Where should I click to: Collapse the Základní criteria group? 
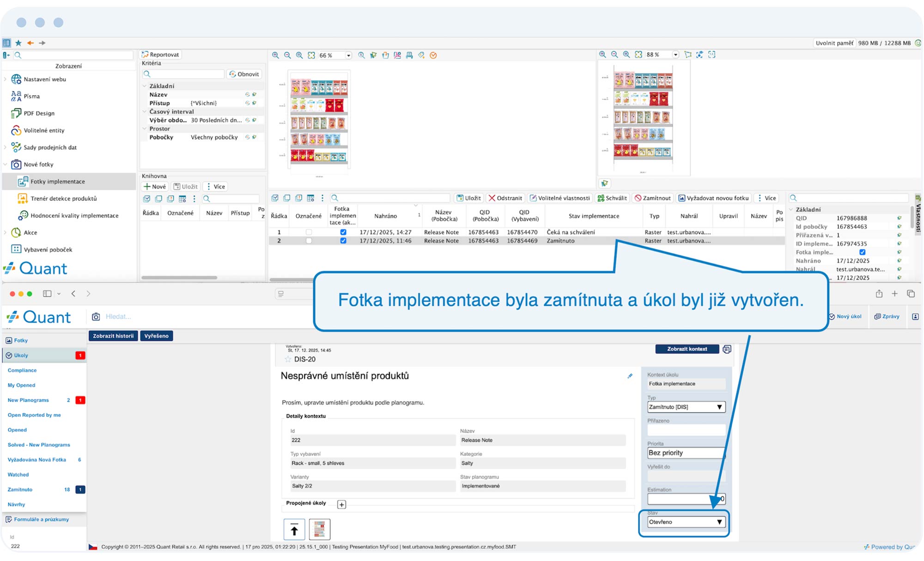pos(145,86)
